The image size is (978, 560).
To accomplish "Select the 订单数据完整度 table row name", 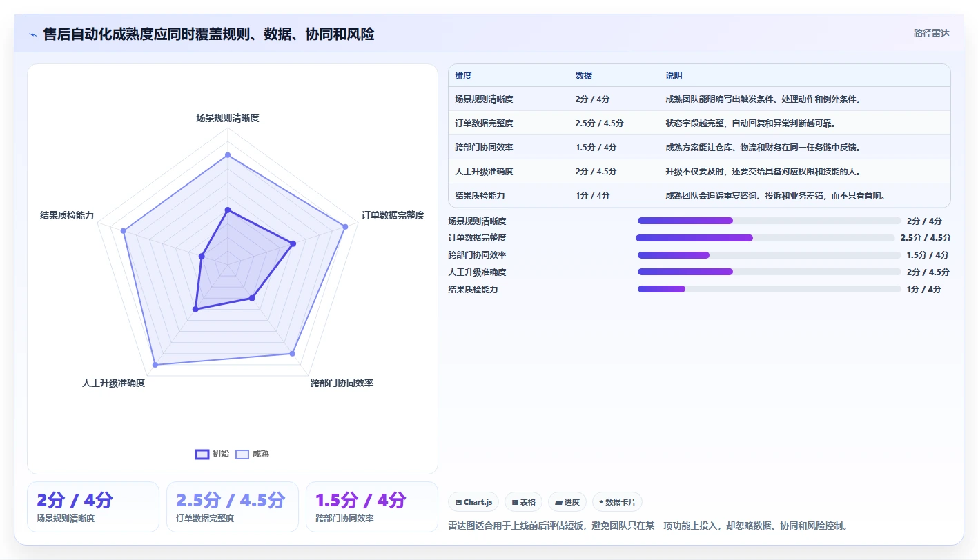I will [484, 123].
